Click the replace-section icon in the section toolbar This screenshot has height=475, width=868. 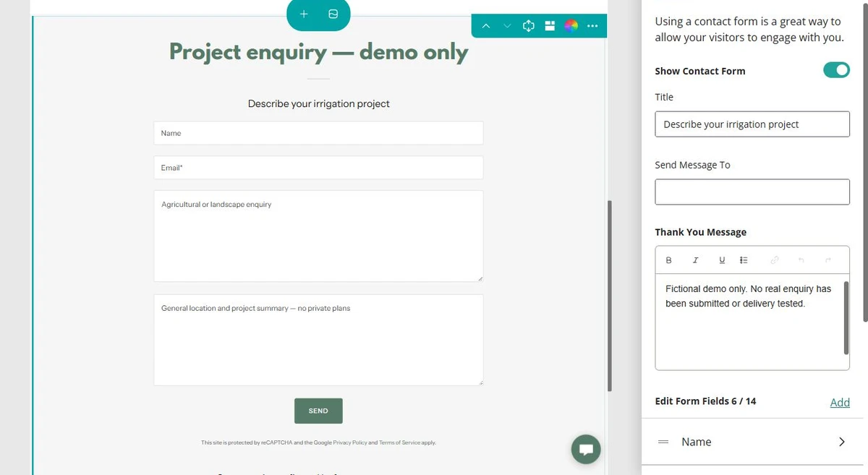pyautogui.click(x=528, y=26)
